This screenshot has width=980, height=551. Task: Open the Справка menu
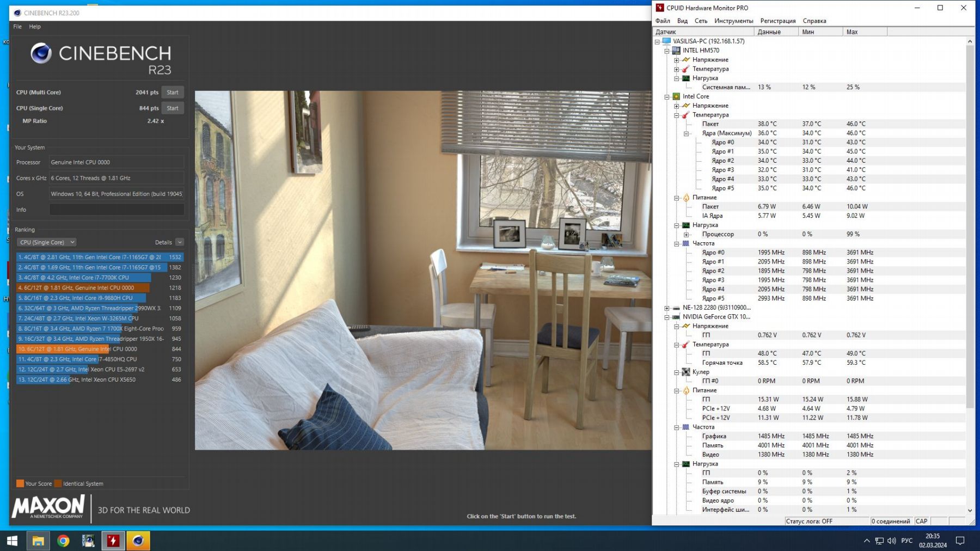click(x=814, y=21)
